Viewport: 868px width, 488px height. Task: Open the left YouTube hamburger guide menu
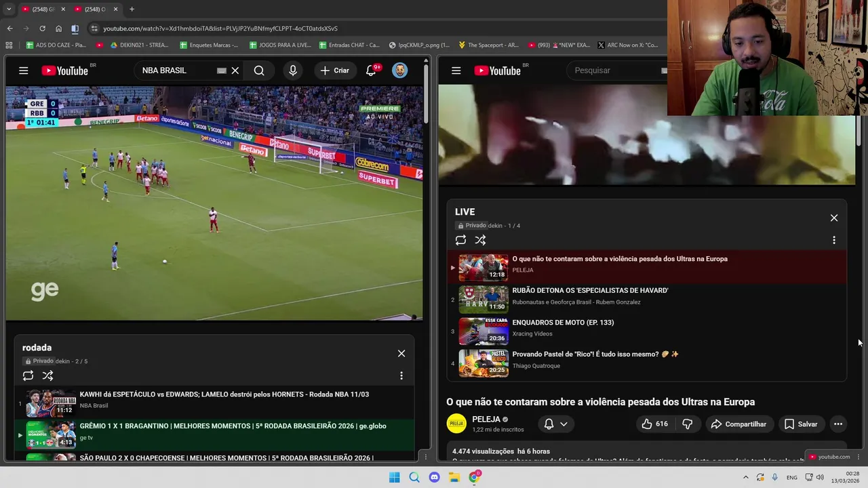[x=24, y=70]
